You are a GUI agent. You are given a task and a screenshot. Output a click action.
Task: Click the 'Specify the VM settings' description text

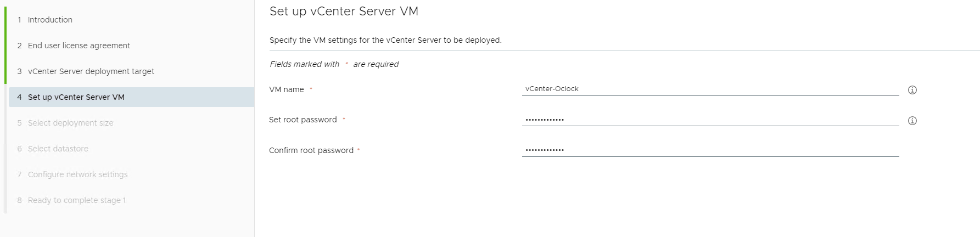click(x=385, y=40)
